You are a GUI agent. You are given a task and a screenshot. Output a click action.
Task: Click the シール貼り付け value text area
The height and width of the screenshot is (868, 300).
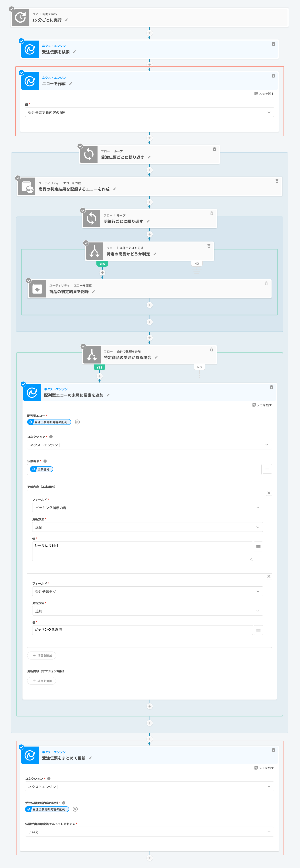[142, 551]
